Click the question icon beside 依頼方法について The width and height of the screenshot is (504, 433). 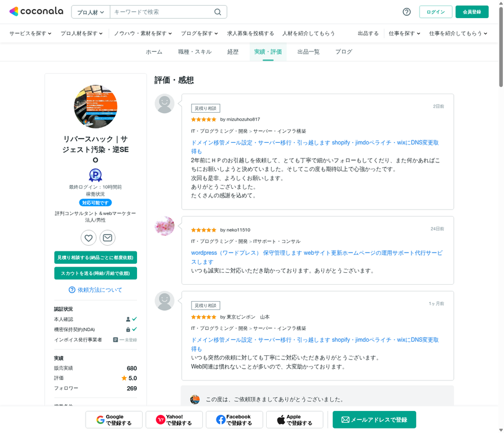point(72,290)
